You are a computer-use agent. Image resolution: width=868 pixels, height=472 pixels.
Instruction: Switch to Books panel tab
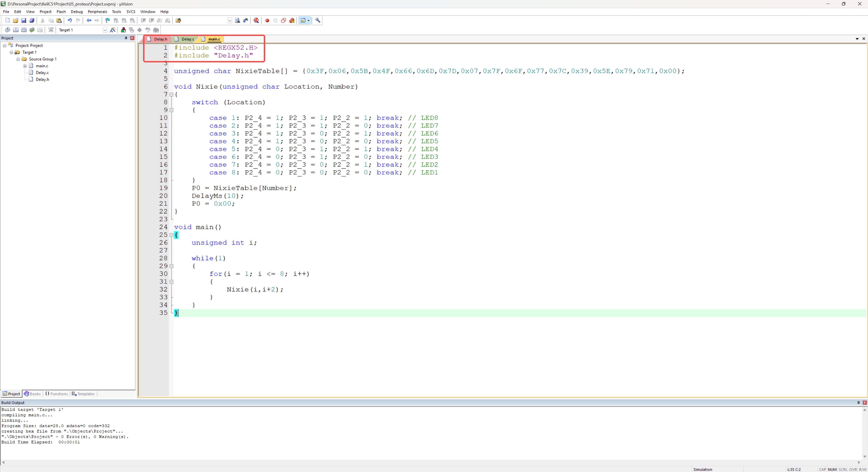click(x=32, y=394)
